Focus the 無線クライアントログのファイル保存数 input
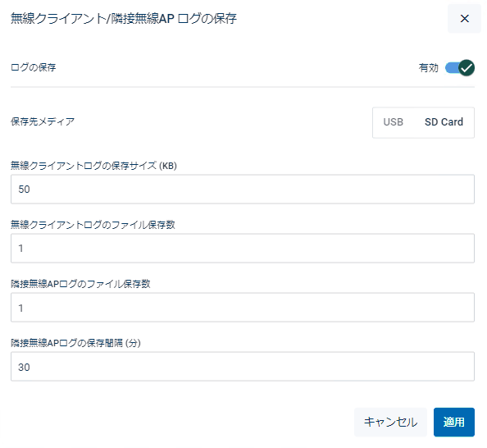 coord(243,248)
